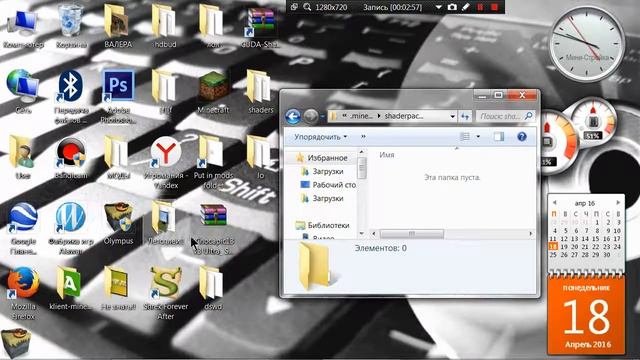Screen dimensions: 640x360
Task: Click the 1280x720 resolution label in recorder
Action: pos(331,7)
